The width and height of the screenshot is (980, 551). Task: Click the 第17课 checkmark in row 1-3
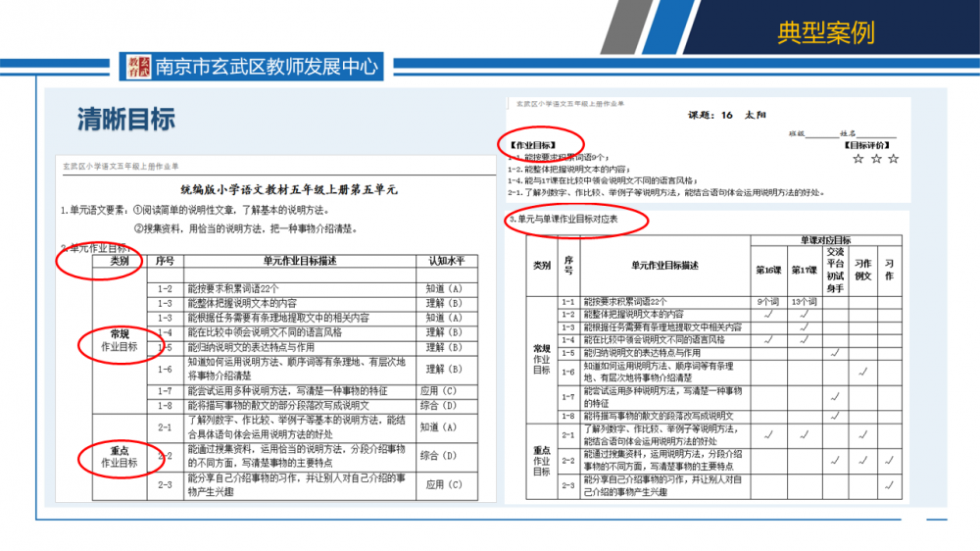point(803,326)
